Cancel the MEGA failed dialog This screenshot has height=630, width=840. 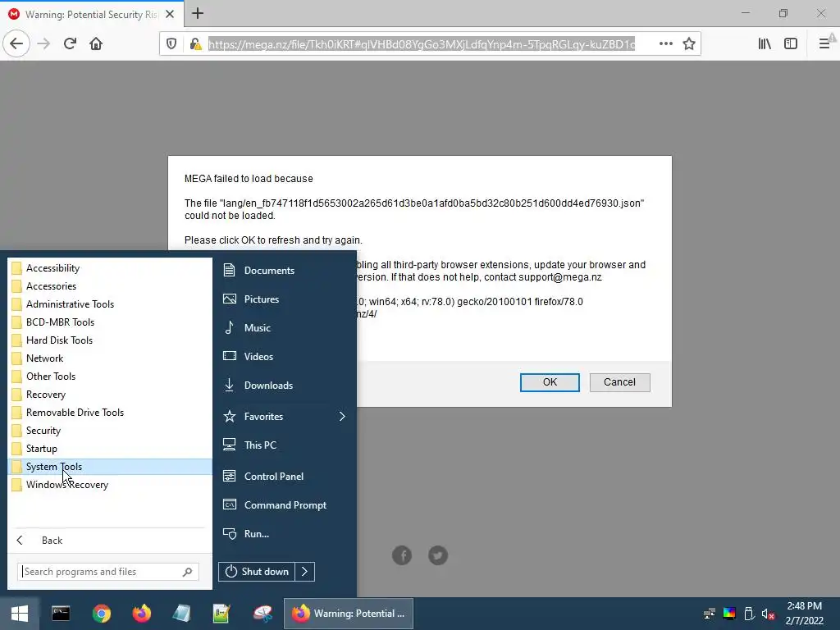point(620,382)
